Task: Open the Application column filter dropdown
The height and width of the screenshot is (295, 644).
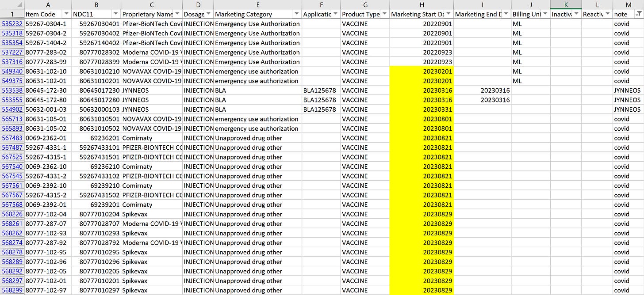Action: point(335,14)
